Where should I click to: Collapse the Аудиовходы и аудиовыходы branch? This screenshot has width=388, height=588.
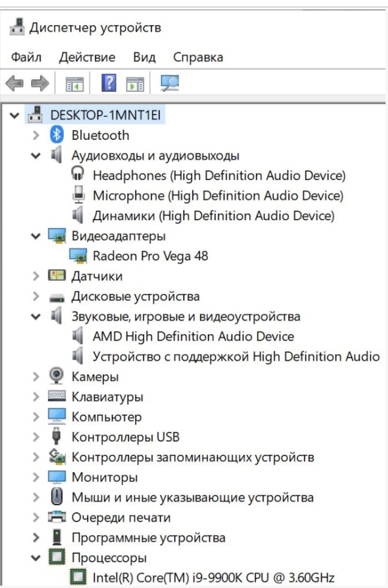pos(36,156)
